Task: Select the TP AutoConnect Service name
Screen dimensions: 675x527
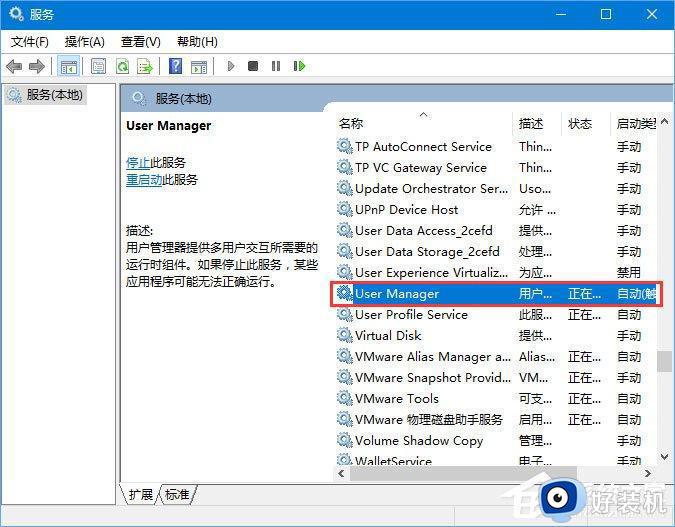Action: tap(424, 146)
